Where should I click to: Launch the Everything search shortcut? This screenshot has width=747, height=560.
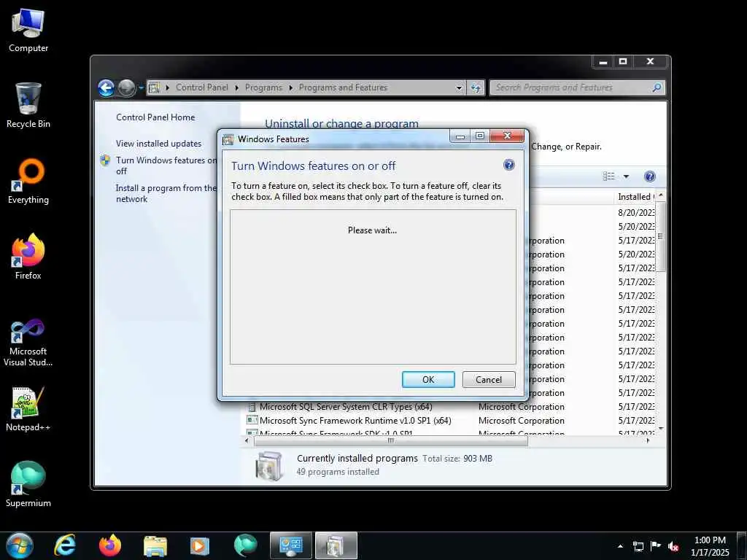[28, 182]
